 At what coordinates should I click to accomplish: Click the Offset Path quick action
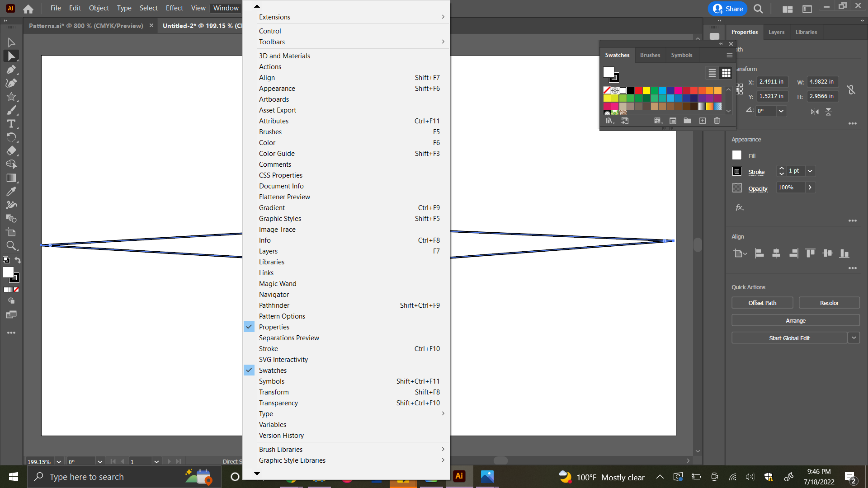click(x=762, y=303)
